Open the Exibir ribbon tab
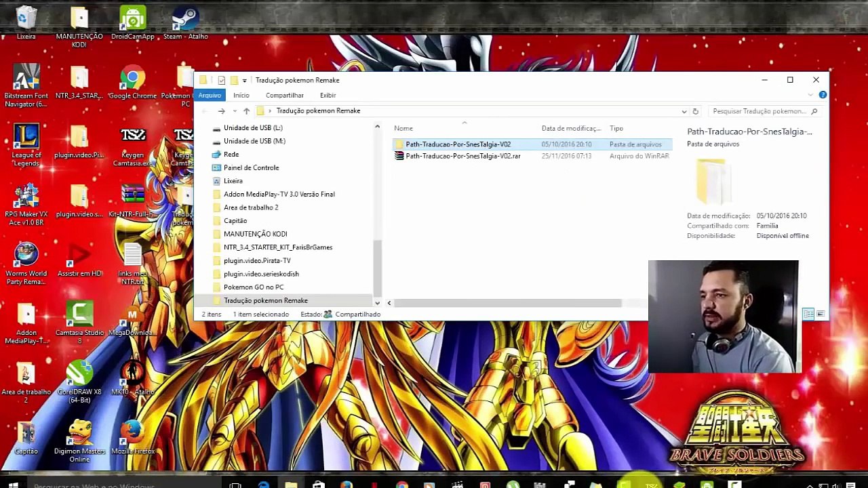 [328, 96]
